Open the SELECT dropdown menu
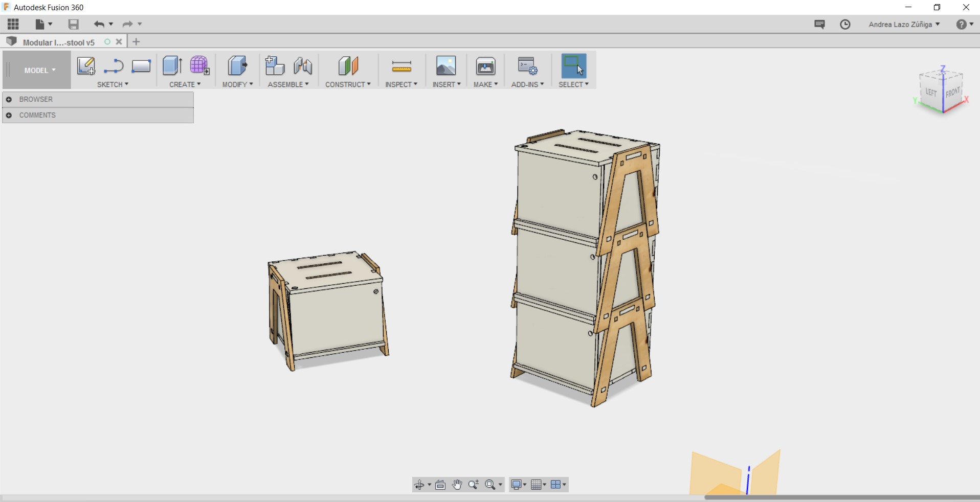This screenshot has height=502, width=980. click(x=574, y=84)
